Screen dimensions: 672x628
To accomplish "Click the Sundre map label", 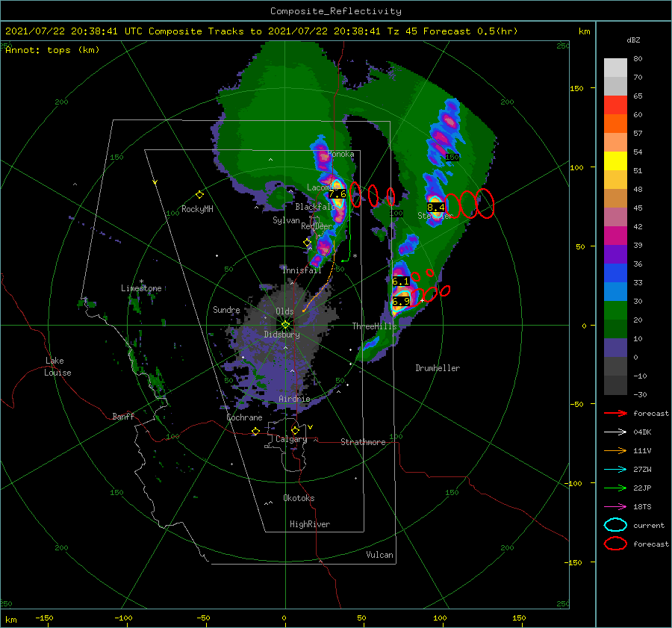I will 226,309.
